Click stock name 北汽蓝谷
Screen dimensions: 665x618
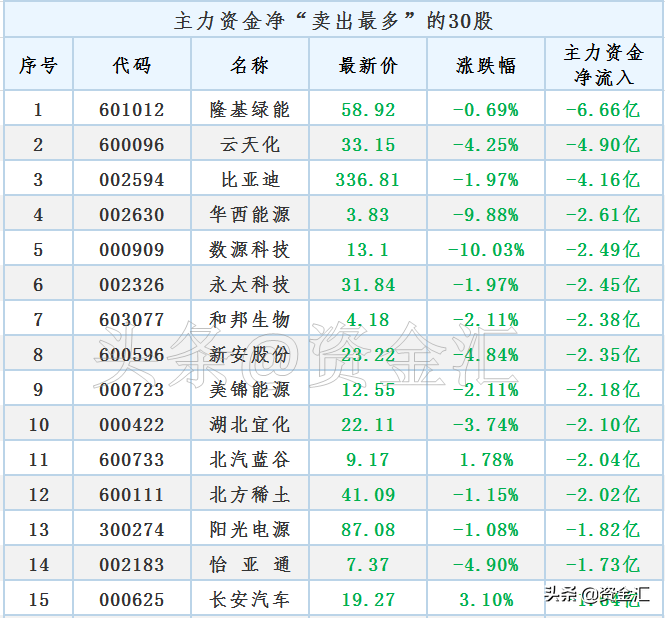pos(250,459)
